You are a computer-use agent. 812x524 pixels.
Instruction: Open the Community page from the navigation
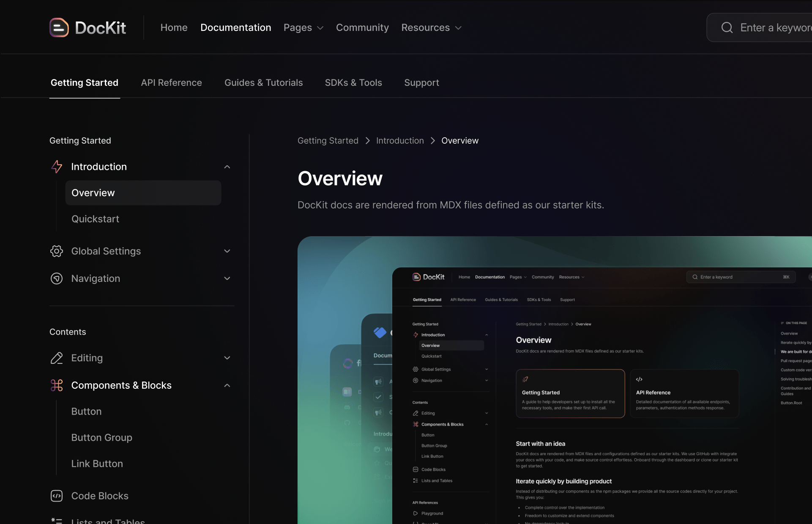[x=362, y=27]
